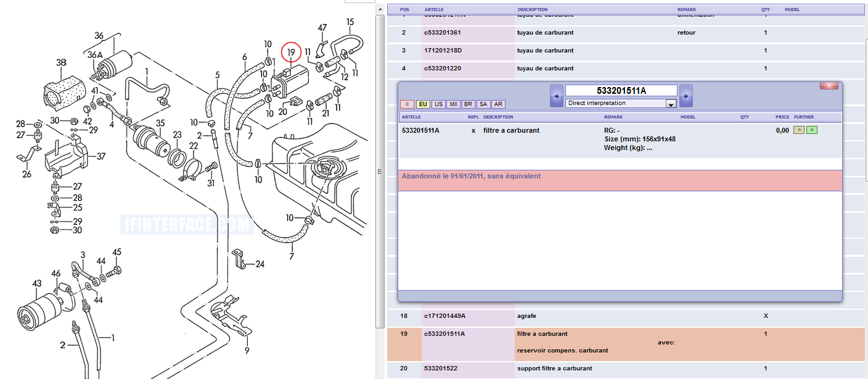Image resolution: width=868 pixels, height=379 pixels.
Task: Select the US market toggle
Action: click(x=438, y=104)
